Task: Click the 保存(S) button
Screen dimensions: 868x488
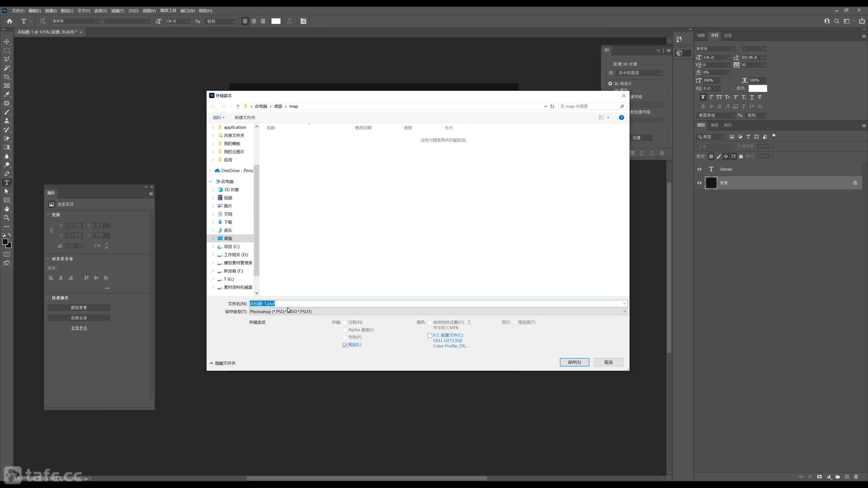Action: coord(574,362)
